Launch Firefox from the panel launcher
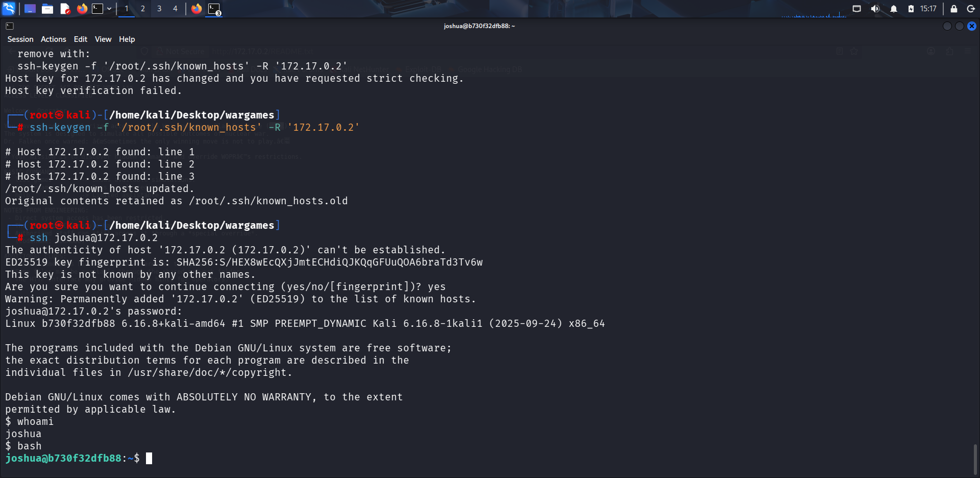The image size is (980, 478). click(x=82, y=9)
